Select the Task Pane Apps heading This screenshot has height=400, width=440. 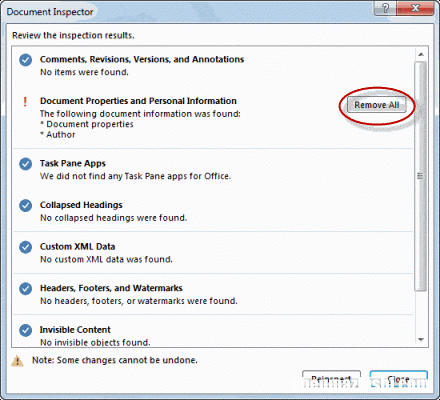click(73, 163)
